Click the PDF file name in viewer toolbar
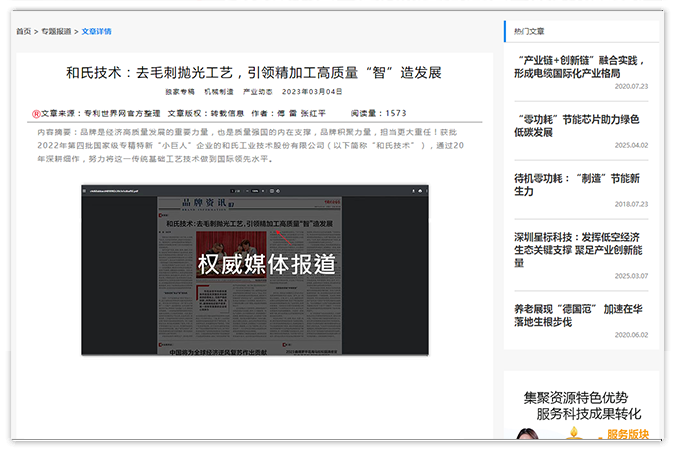The width and height of the screenshot is (674, 455). 114,191
